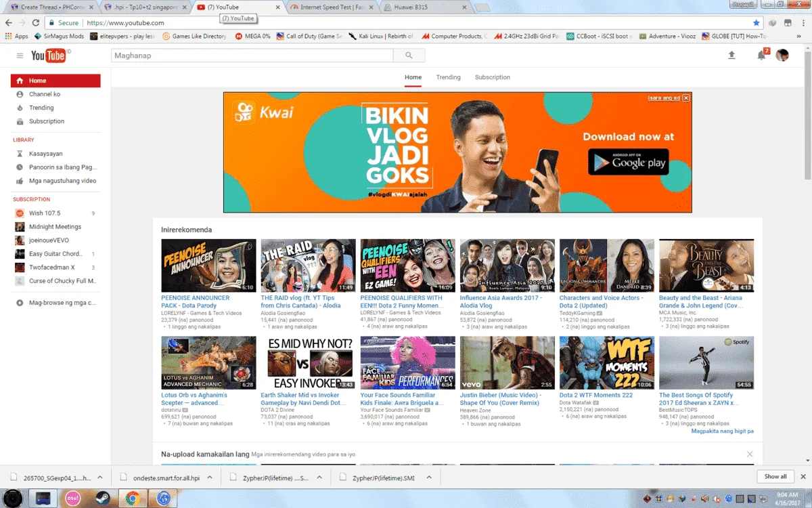812x508 pixels.
Task: Bookmark this page with the star icon
Action: [757, 23]
